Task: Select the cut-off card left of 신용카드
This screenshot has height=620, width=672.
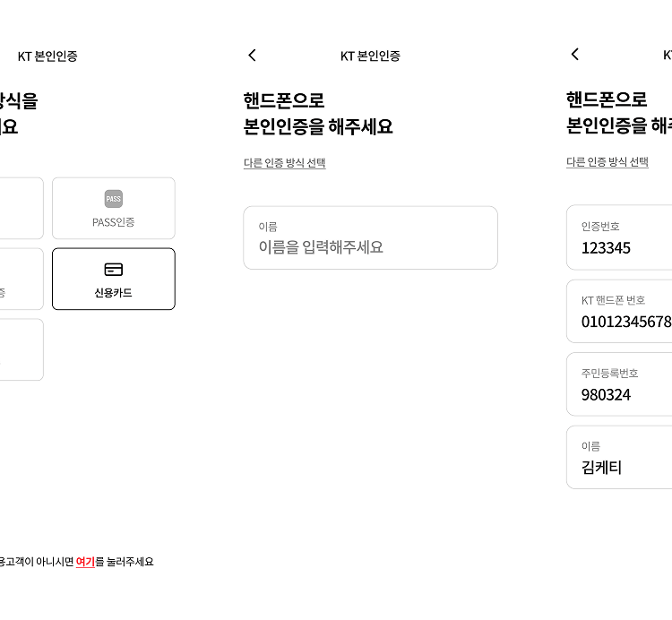Action: coord(22,279)
